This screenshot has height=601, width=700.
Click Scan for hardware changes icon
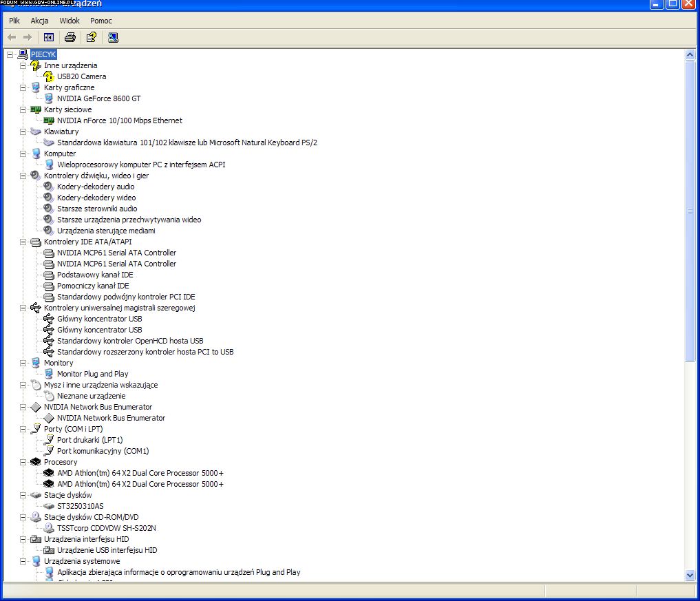point(113,37)
